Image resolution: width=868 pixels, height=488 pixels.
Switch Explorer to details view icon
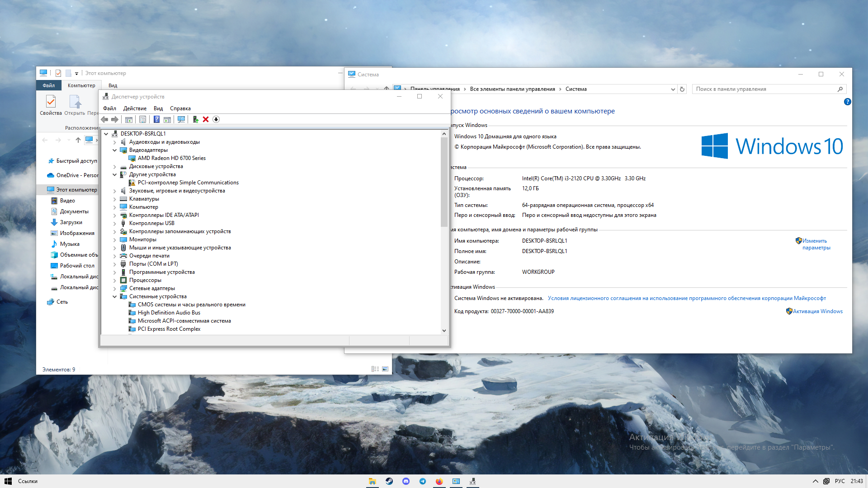[x=375, y=369]
